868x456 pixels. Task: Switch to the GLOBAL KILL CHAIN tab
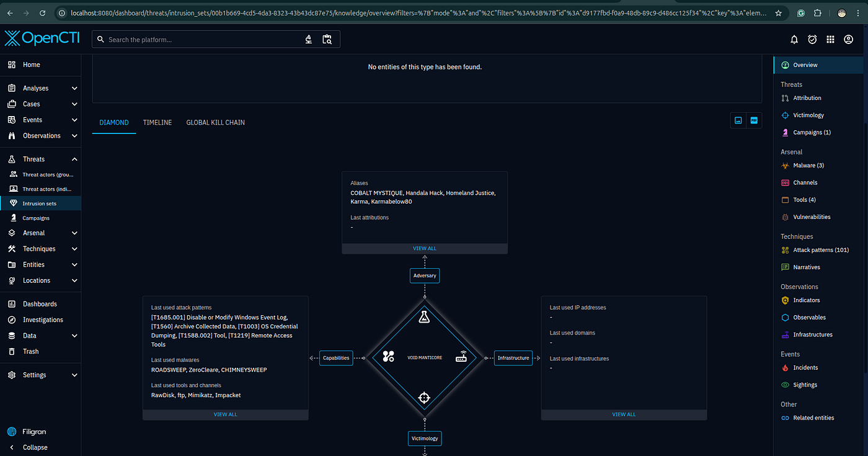pos(216,123)
